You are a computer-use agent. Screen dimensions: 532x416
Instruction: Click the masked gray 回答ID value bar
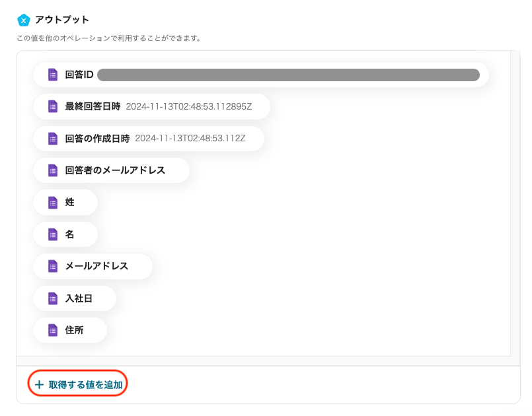289,75
